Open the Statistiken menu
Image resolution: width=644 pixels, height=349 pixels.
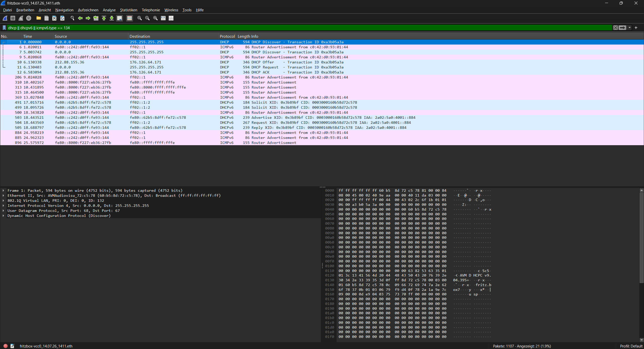coord(129,10)
